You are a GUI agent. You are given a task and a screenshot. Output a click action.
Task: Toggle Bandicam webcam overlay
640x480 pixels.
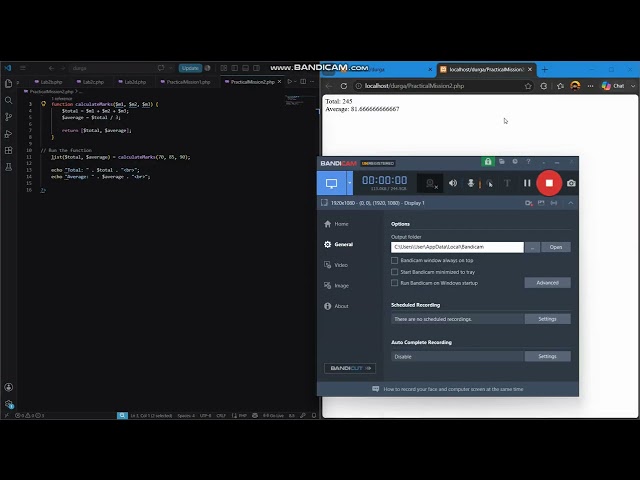coord(431,183)
